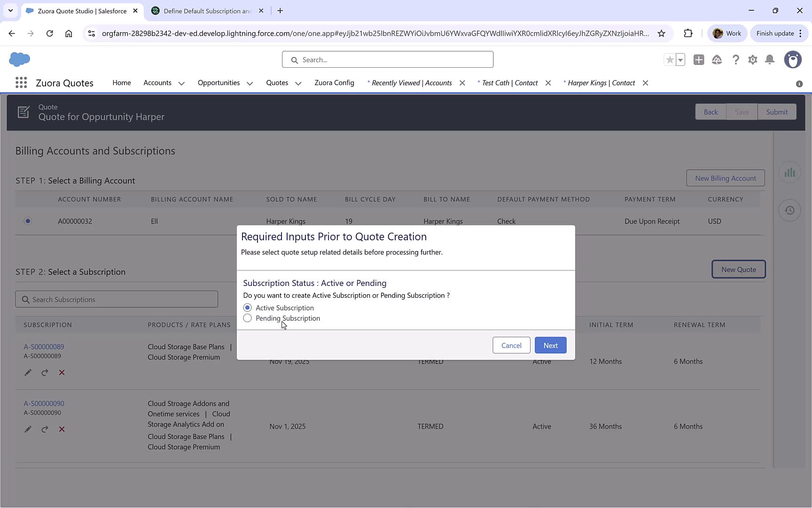Select the Active Subscription radio button
The height and width of the screenshot is (508, 812).
[248, 307]
